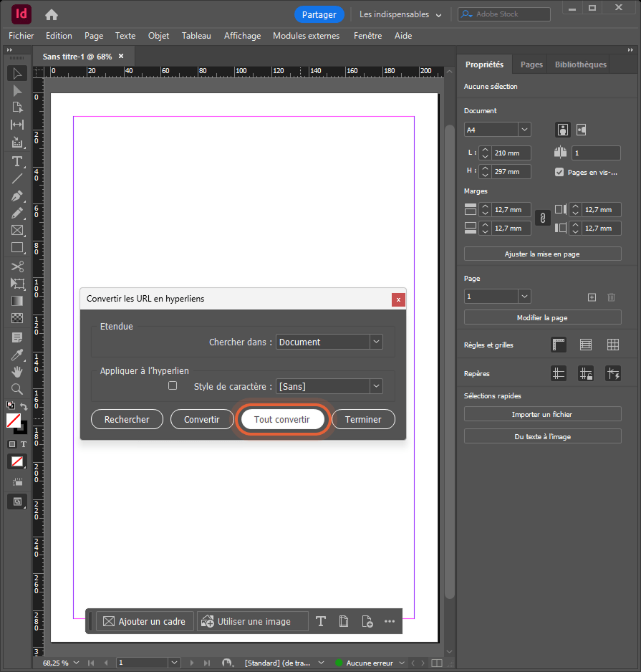Select the Pencil tool
Screen dimensions: 641x672
click(x=17, y=213)
